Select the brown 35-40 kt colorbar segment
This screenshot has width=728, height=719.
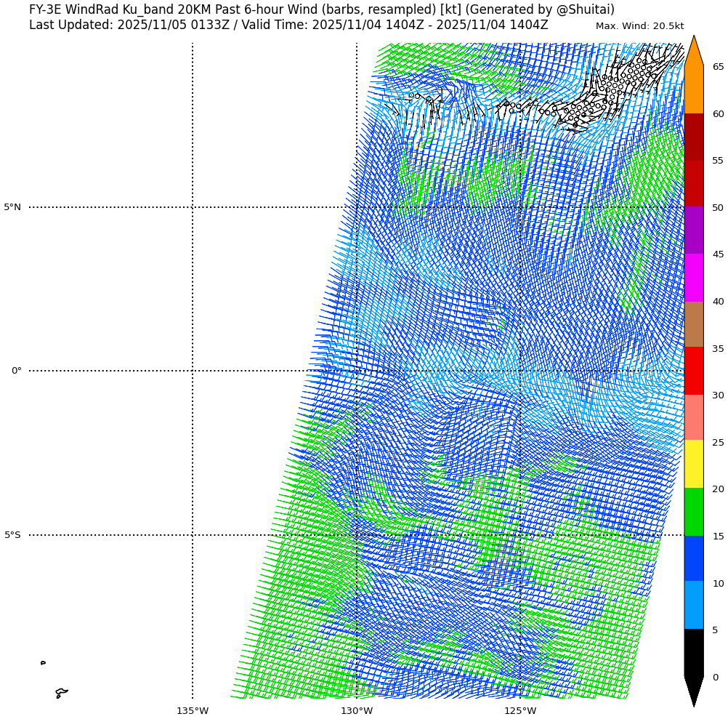694,324
